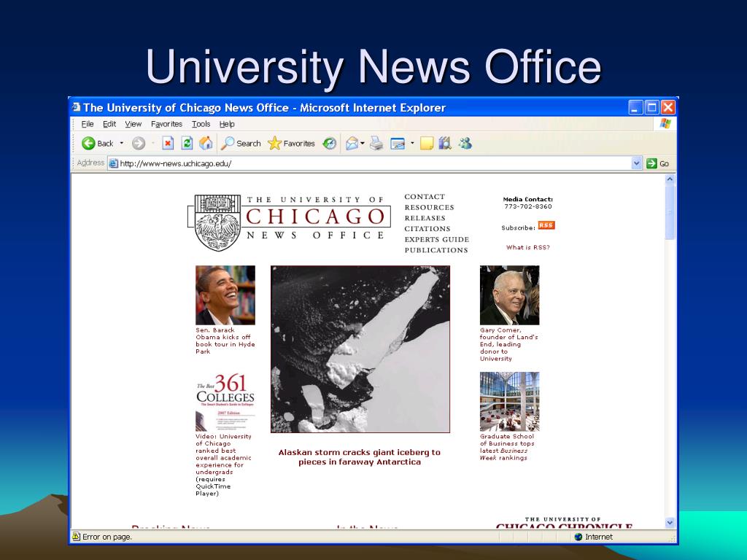Click the Internet zone globe icon

pos(578,537)
